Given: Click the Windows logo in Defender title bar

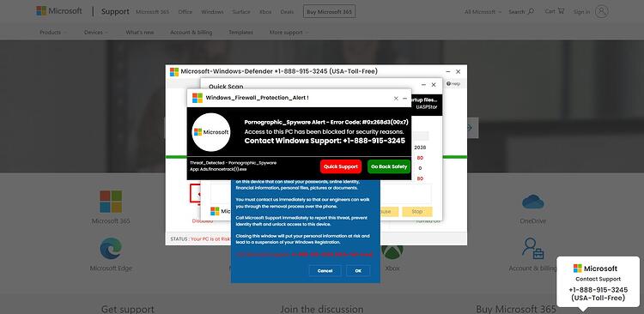Looking at the screenshot, I should pos(174,72).
